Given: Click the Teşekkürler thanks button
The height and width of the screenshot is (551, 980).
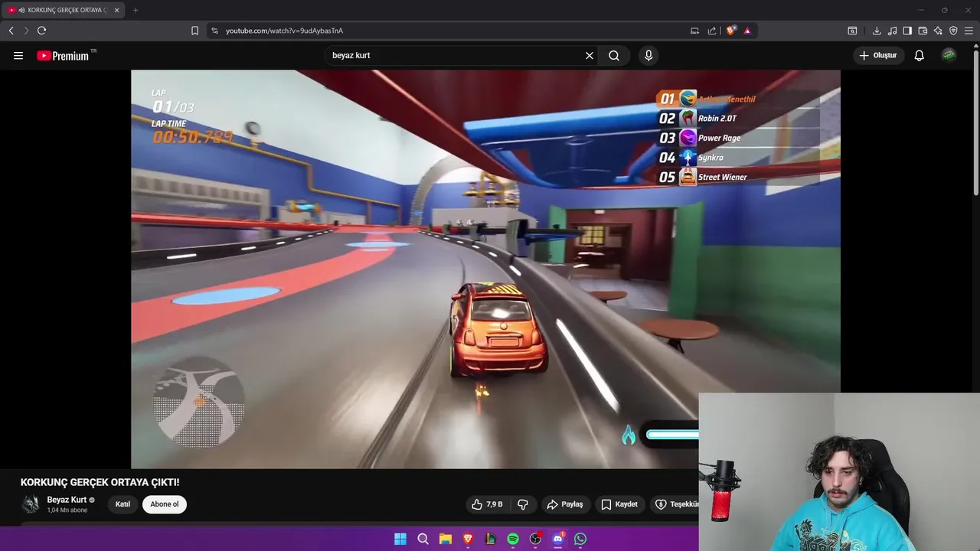Looking at the screenshot, I should click(675, 504).
